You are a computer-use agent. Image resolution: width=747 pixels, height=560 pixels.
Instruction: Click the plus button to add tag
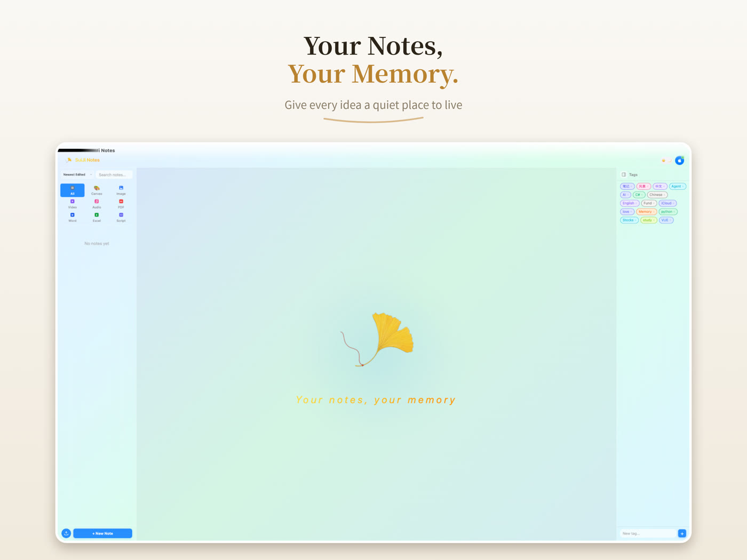point(682,533)
